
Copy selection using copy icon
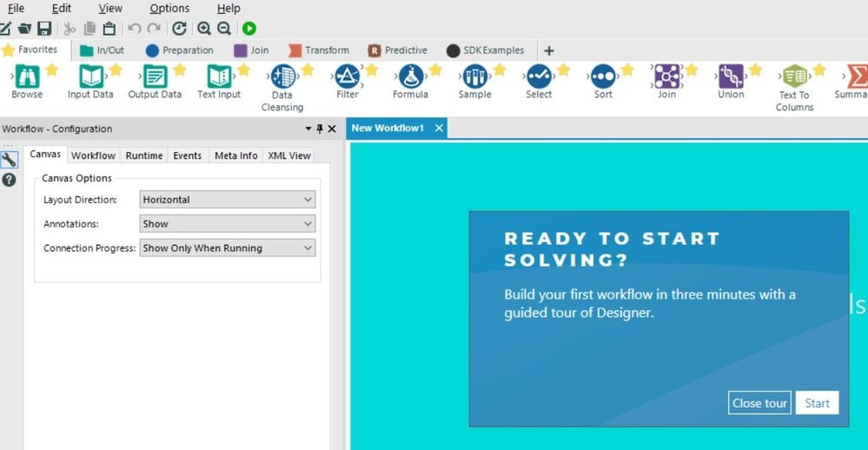point(89,29)
